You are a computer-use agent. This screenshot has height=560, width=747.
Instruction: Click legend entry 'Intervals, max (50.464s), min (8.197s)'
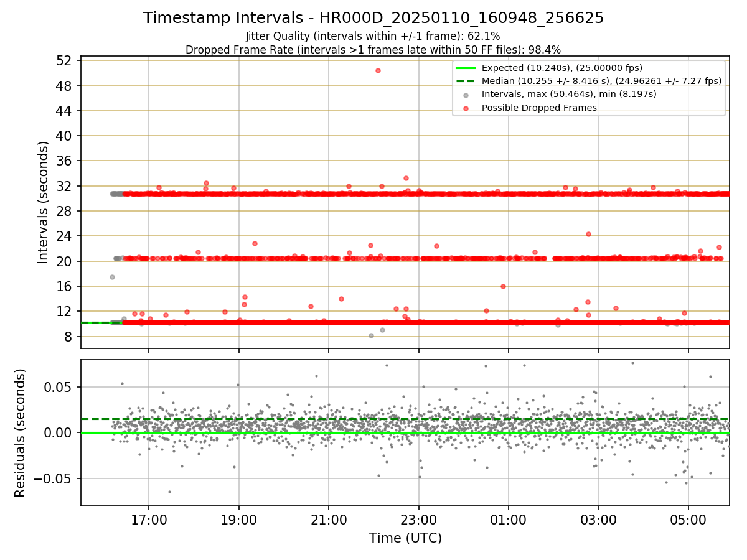[569, 94]
